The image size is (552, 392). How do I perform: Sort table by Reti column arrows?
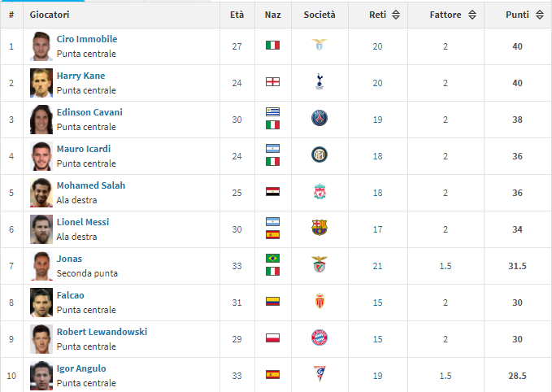[x=396, y=15]
